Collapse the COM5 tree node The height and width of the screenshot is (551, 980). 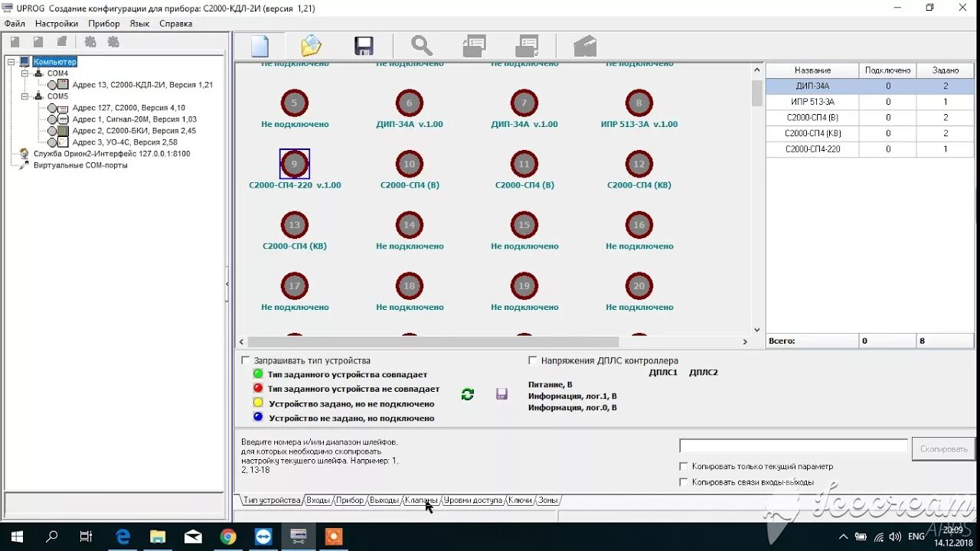(x=25, y=96)
